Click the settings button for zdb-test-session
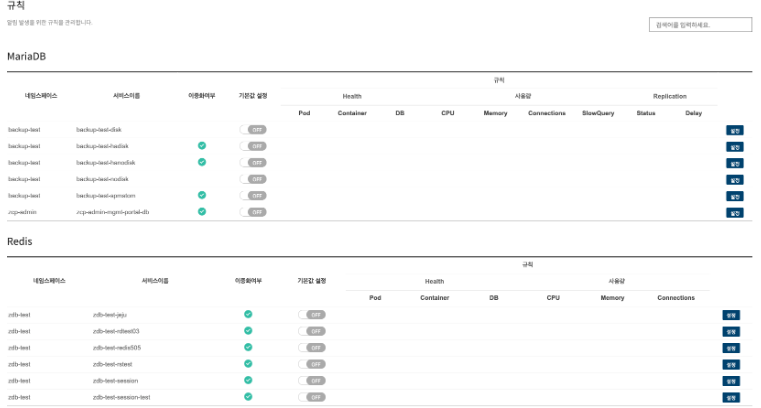 click(731, 381)
